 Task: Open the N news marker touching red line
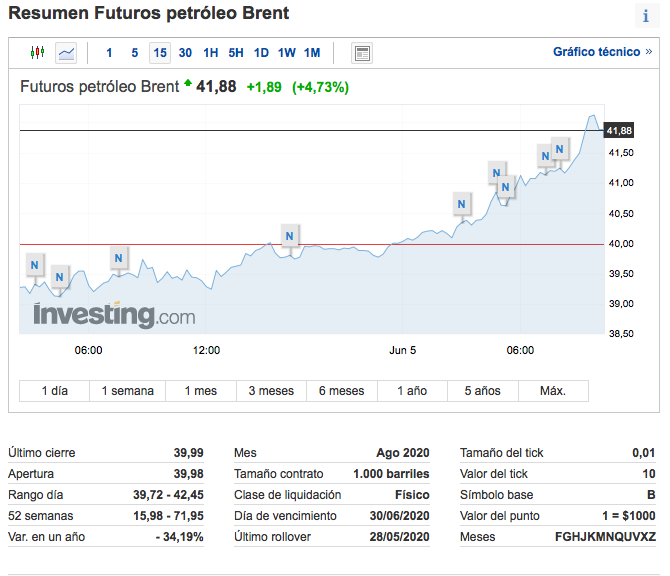[290, 236]
